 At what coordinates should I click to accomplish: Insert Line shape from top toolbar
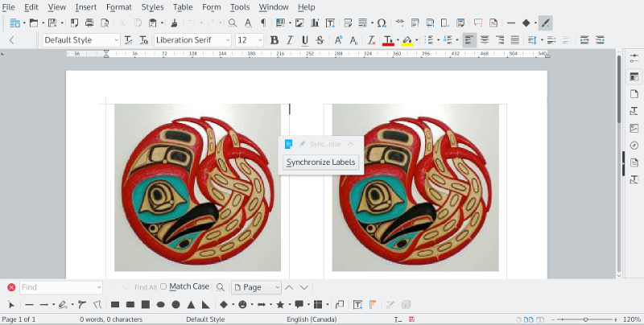[511, 23]
